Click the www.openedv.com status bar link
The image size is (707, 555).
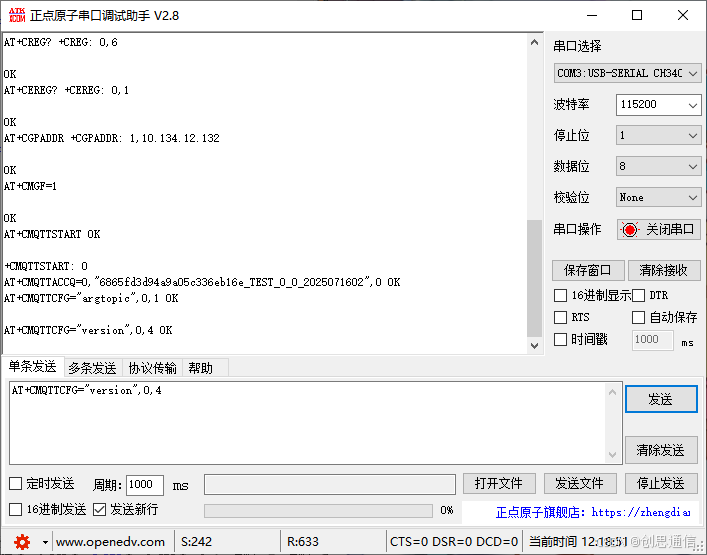110,542
